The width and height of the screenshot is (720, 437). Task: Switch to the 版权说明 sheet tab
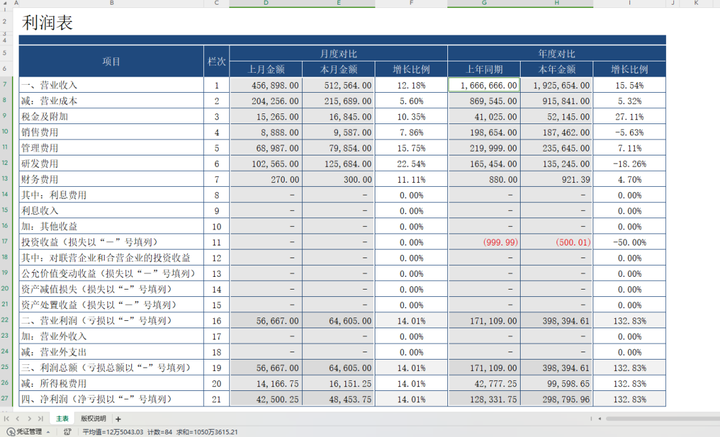pos(93,419)
